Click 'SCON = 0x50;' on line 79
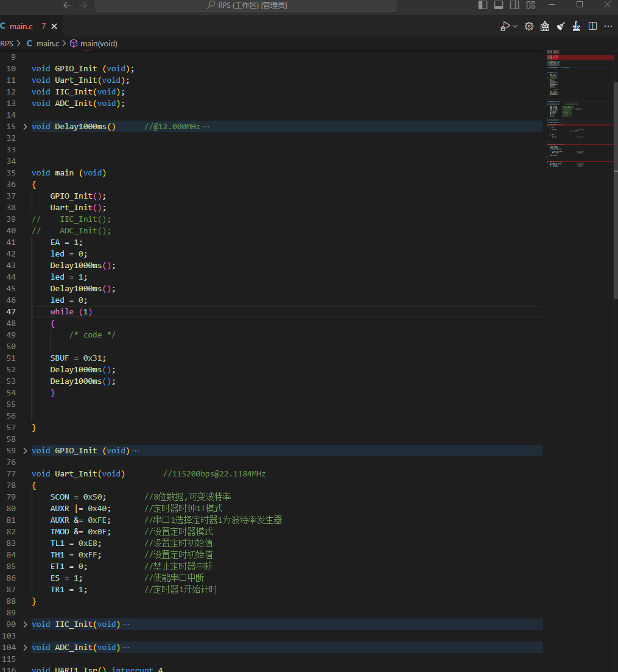 point(78,497)
